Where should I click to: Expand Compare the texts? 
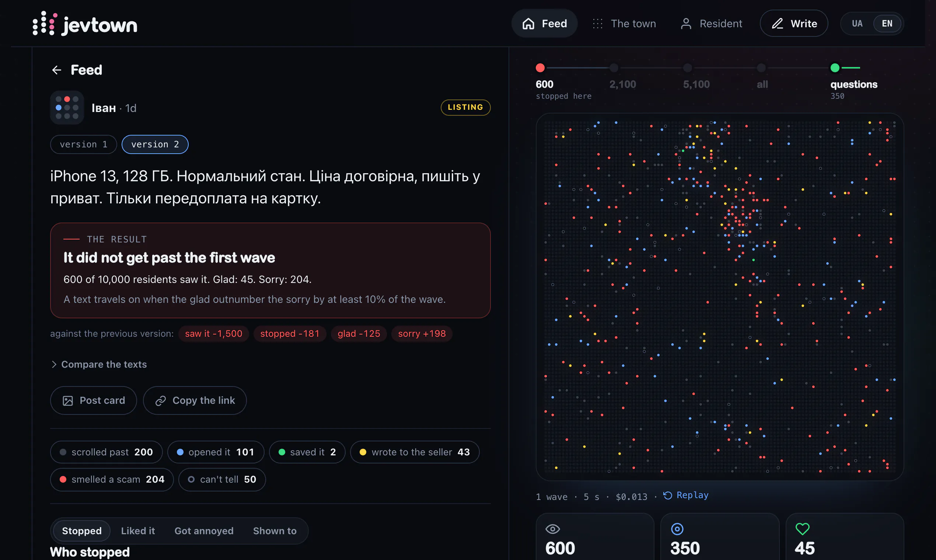[x=99, y=364]
